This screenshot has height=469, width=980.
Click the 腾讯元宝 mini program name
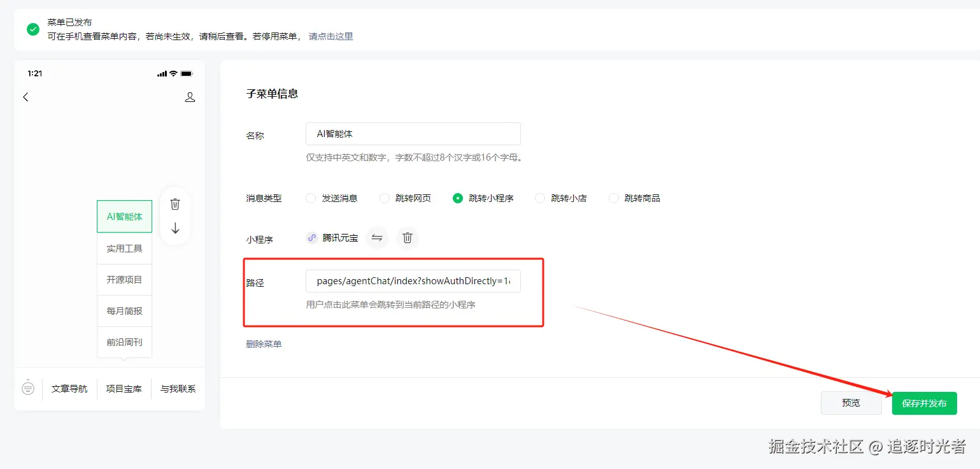click(341, 238)
